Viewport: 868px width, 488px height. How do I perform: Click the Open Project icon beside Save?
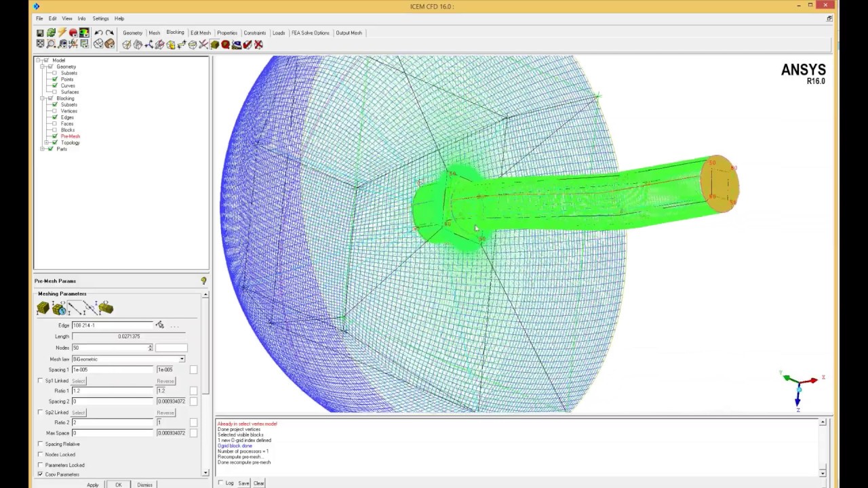click(51, 33)
